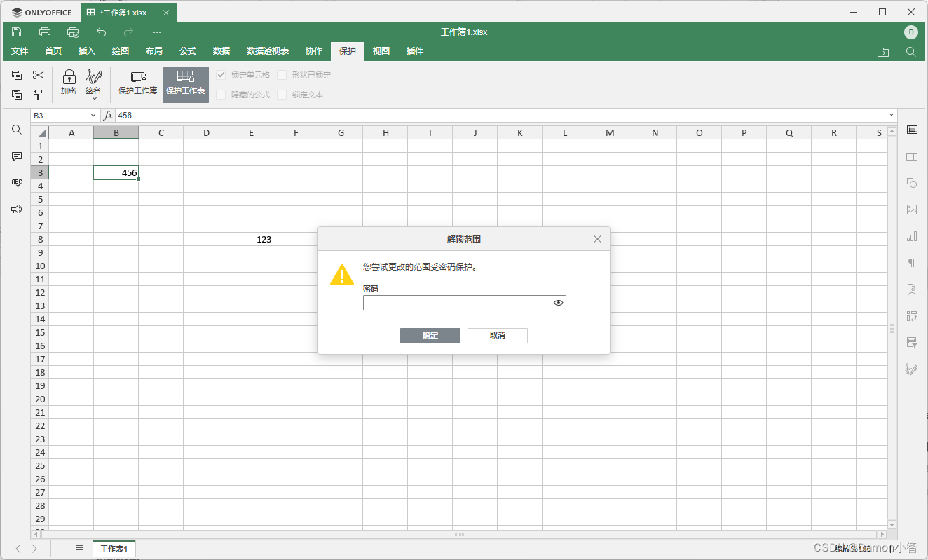Open the Comments icon in left sidebar
The width and height of the screenshot is (928, 560).
(17, 156)
